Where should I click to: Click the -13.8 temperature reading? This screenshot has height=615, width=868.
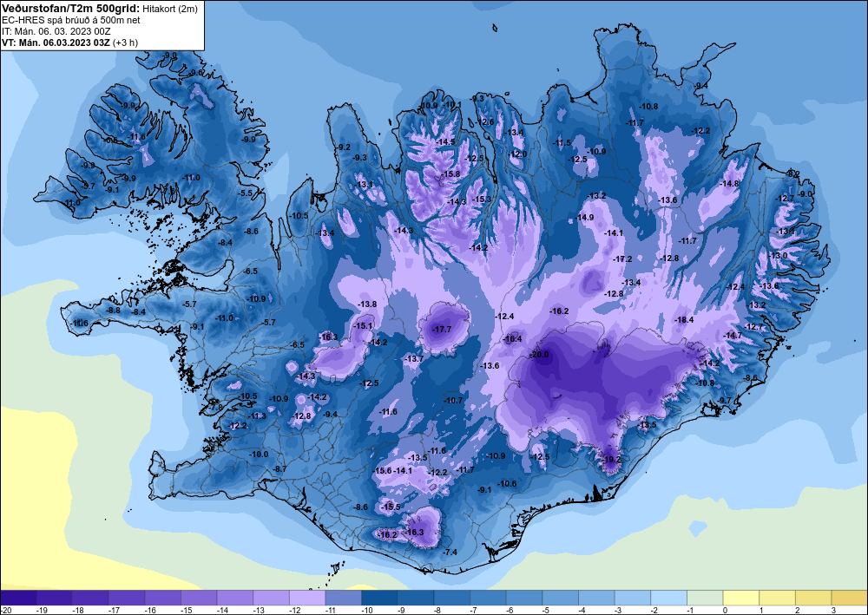tap(367, 304)
